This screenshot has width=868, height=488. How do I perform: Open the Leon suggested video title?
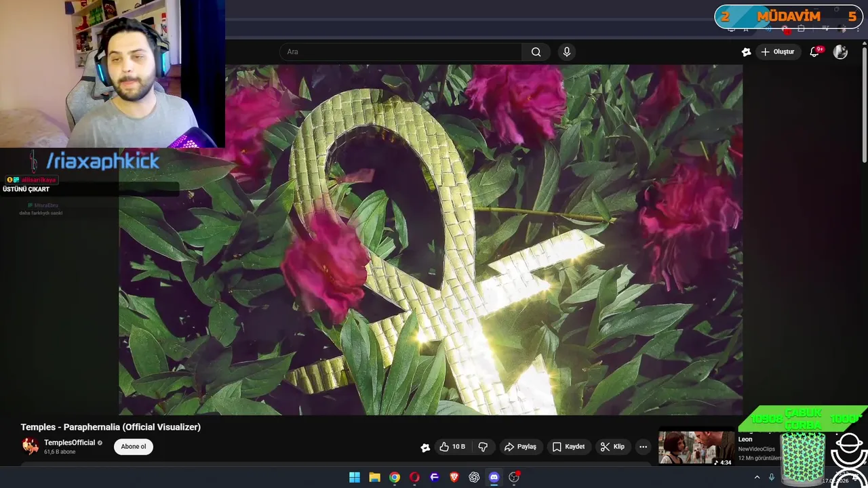(745, 439)
